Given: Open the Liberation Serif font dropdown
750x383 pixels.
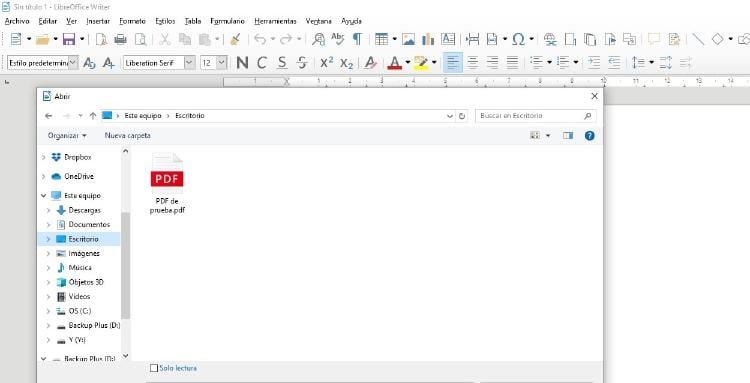Looking at the screenshot, I should [x=190, y=63].
